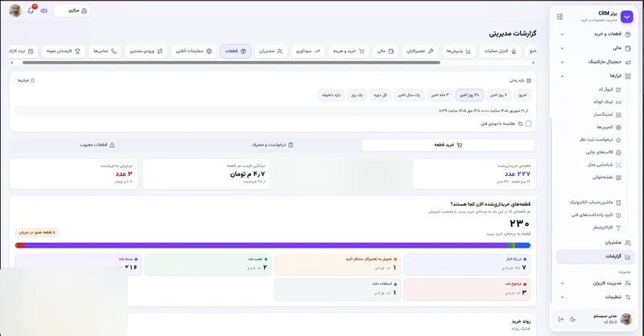644x336 pixels.
Task: Open the تماس‌ها phone calls tab
Action: point(105,51)
